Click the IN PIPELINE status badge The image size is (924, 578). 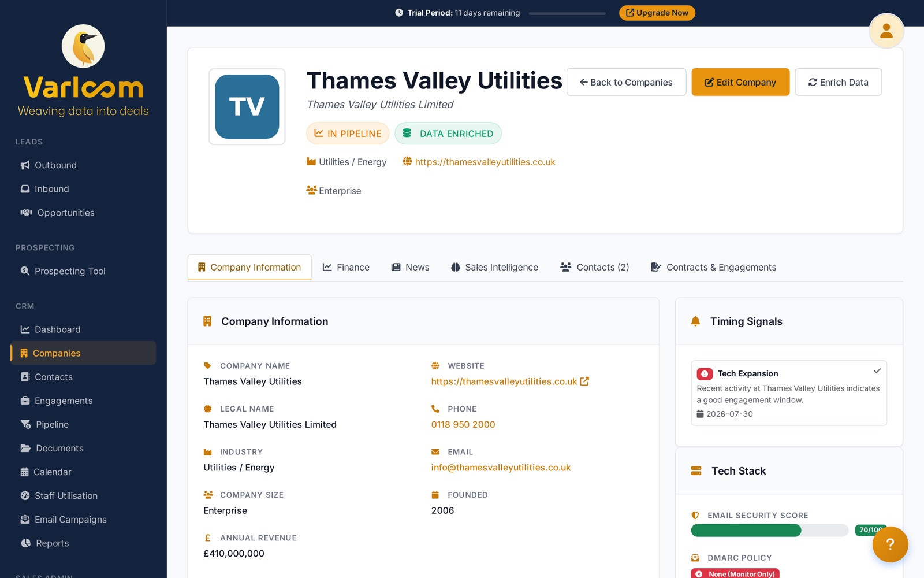tap(348, 134)
